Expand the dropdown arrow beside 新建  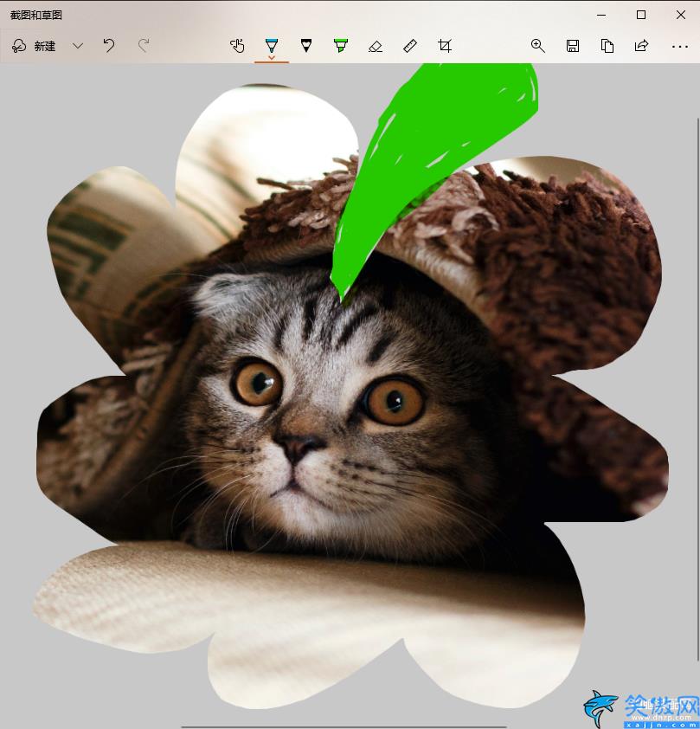(78, 46)
